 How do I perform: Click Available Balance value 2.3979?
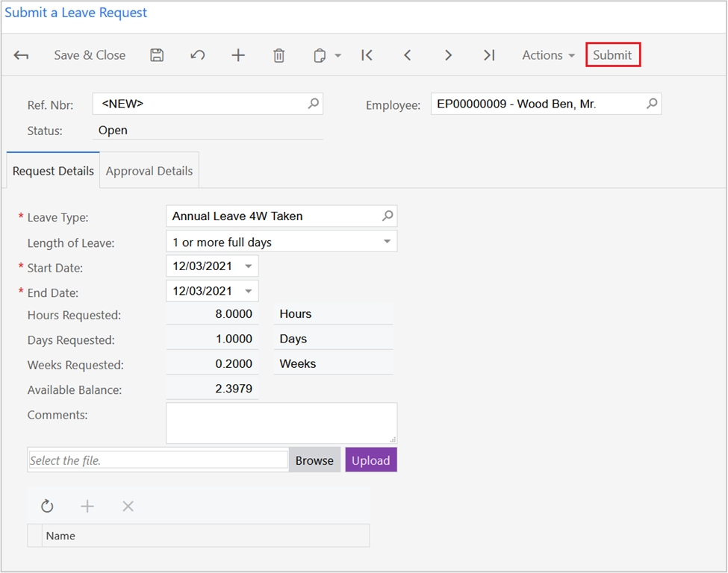(234, 389)
